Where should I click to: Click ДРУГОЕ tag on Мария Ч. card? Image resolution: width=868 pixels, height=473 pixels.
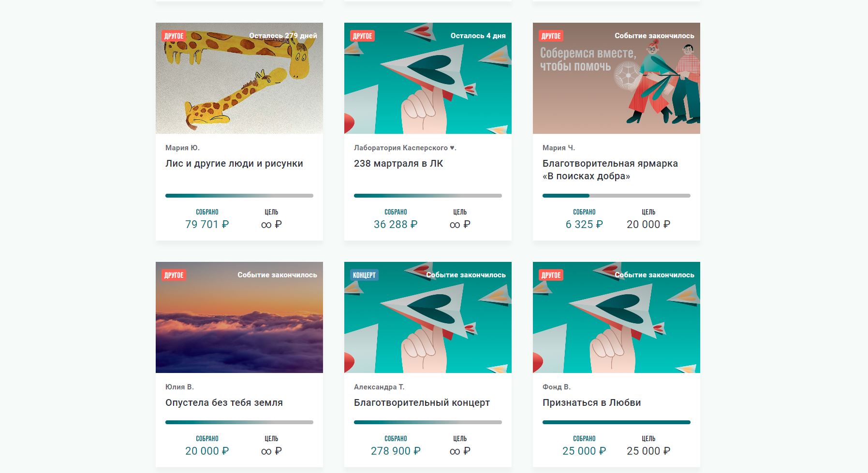551,36
